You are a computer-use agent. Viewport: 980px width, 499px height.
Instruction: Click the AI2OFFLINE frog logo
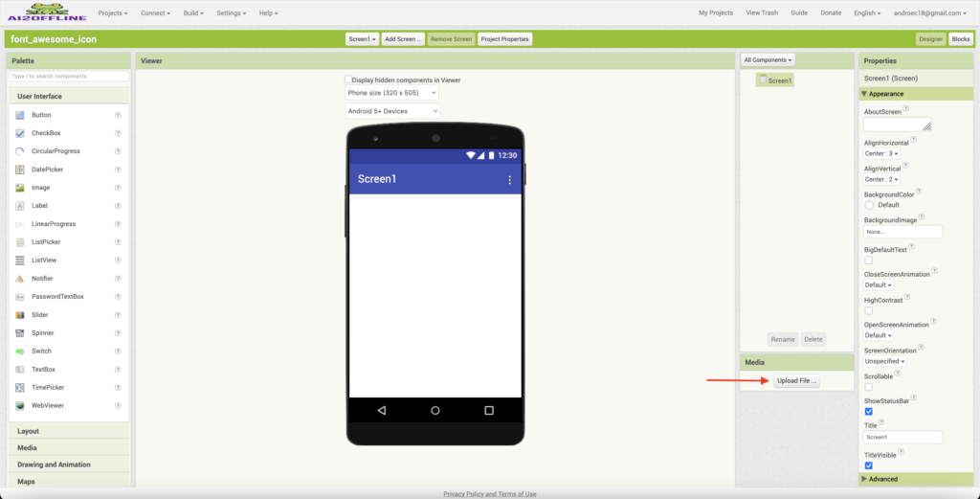48,12
